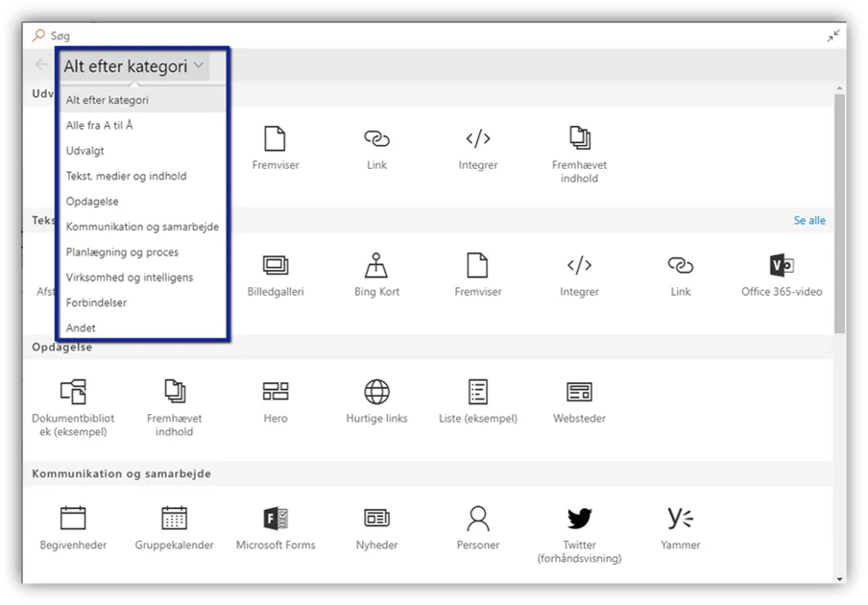Collapse the web part picker panel
868x605 pixels.
(833, 36)
